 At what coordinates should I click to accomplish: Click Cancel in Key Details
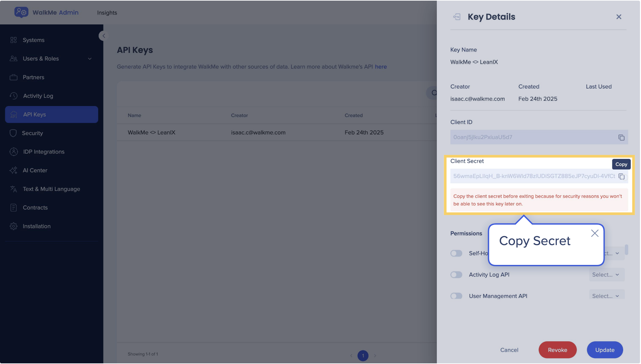click(509, 350)
